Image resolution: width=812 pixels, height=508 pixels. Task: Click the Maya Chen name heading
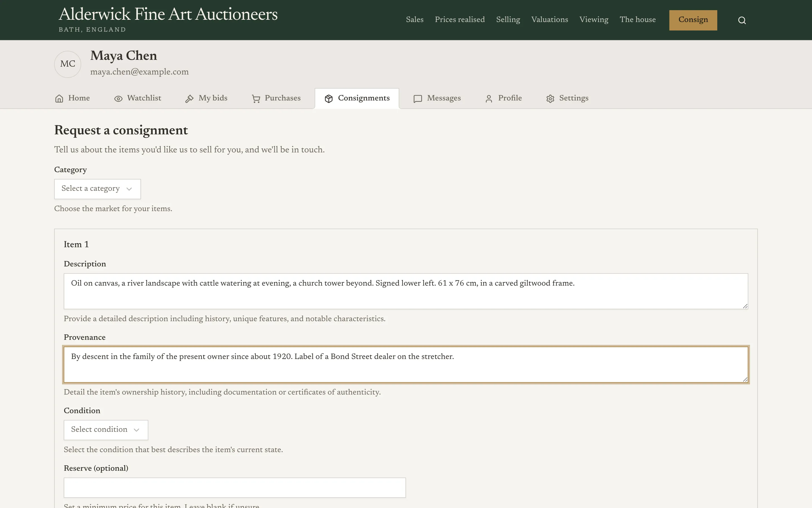pyautogui.click(x=123, y=56)
